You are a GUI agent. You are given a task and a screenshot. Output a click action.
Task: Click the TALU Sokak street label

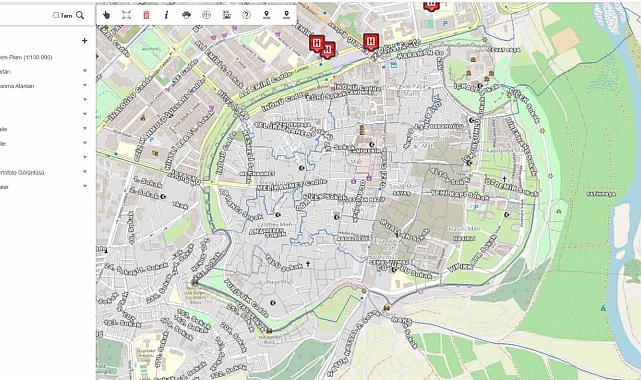pyautogui.click(x=284, y=264)
